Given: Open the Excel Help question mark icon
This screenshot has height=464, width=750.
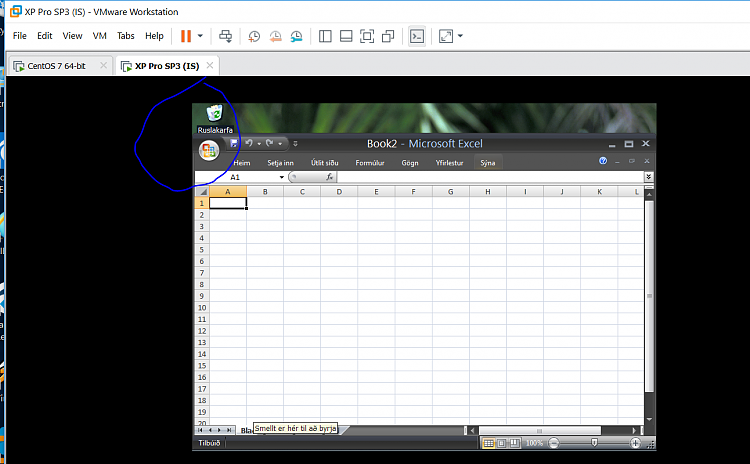Looking at the screenshot, I should click(603, 161).
